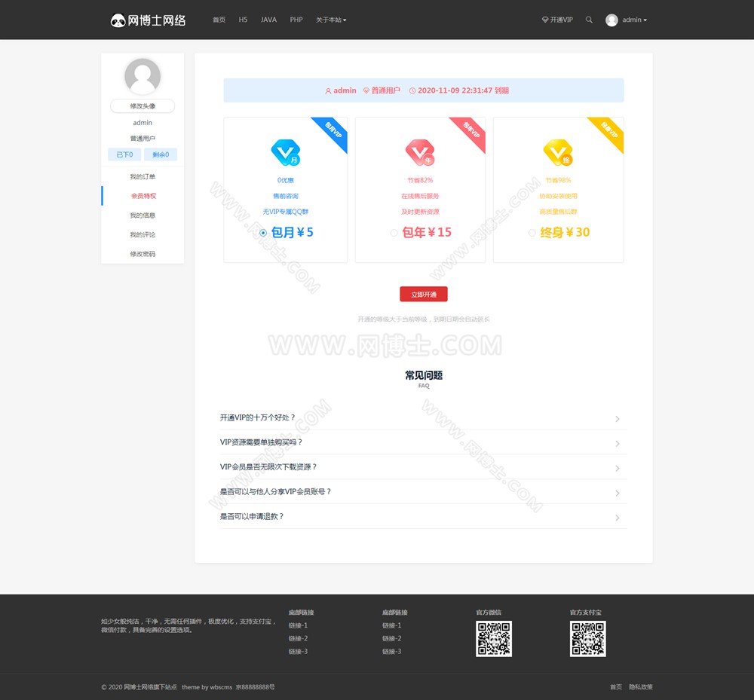Click the 节省82% text
The width and height of the screenshot is (754, 700).
(x=420, y=180)
